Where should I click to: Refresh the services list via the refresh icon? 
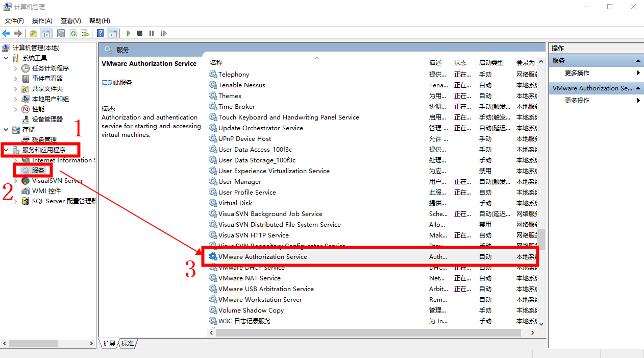point(72,33)
